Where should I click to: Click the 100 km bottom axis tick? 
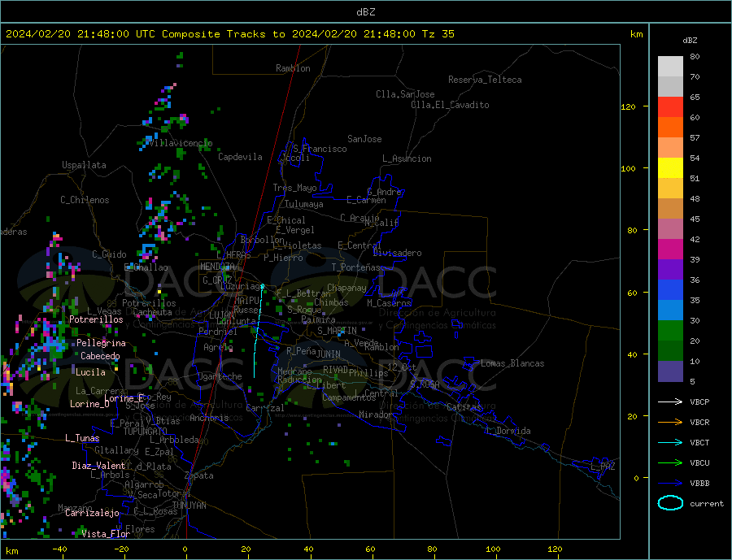pyautogui.click(x=493, y=549)
